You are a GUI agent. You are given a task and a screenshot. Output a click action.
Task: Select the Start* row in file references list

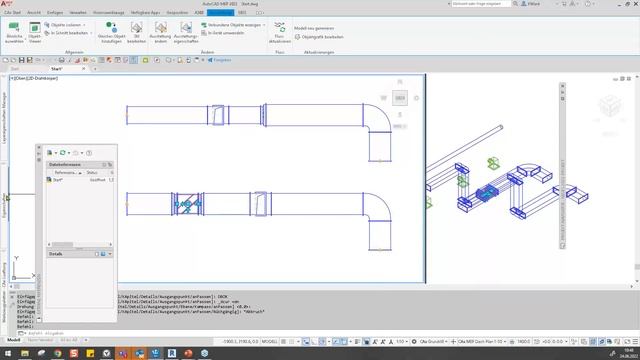[x=80, y=180]
